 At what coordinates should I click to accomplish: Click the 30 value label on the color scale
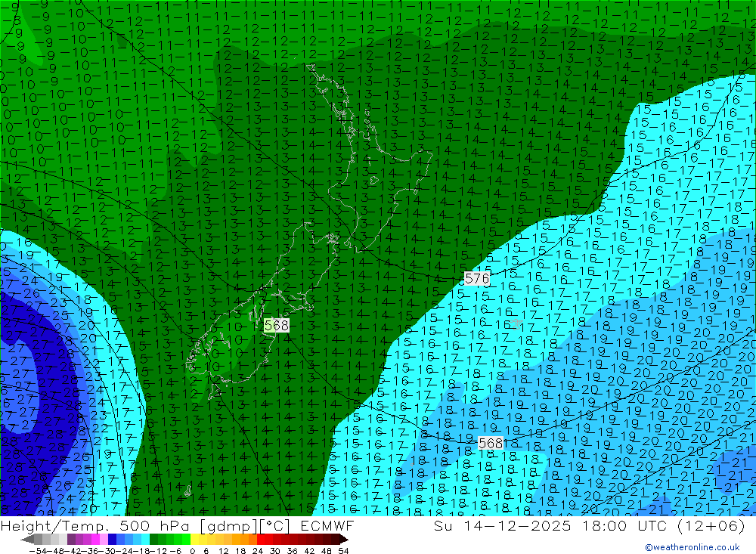click(x=275, y=551)
